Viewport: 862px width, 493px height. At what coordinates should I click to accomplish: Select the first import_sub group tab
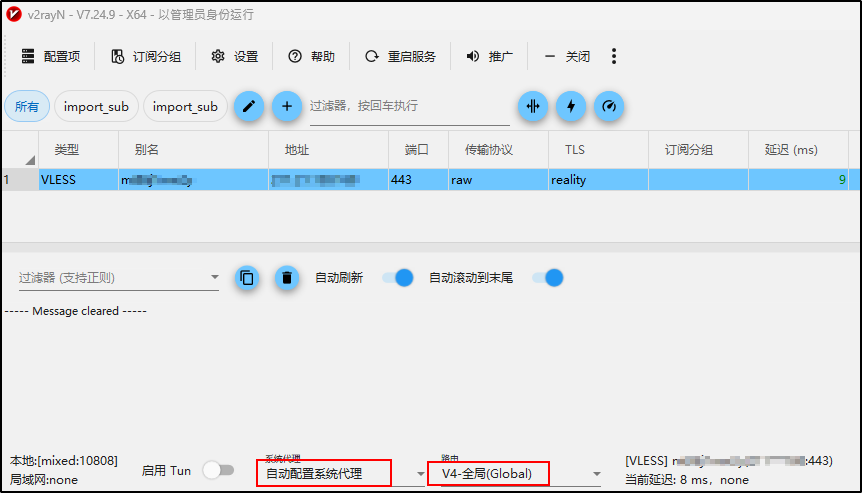point(96,107)
